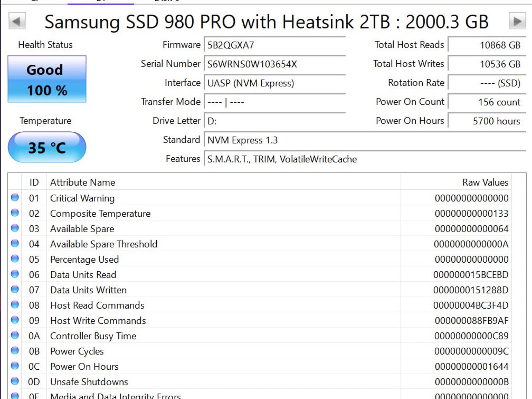Viewport: 532px width, 399px height.
Task: Click the Transfer Mode field
Action: (x=275, y=102)
